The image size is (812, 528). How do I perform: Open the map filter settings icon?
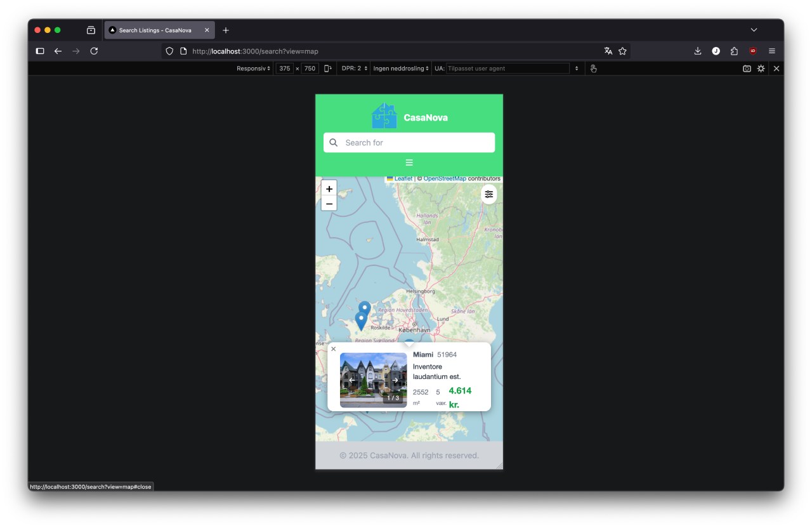coord(488,194)
